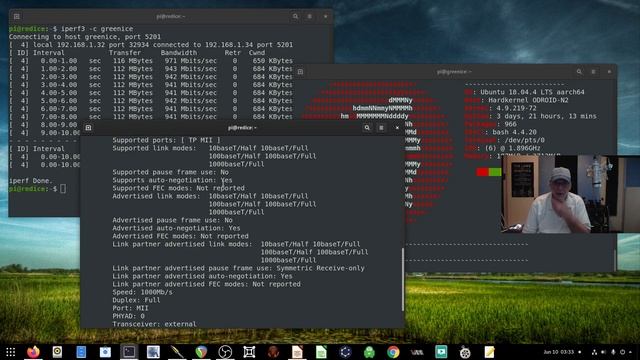Click the 'Port: MII' line
Screen dimensions: 640x360
pyautogui.click(x=131, y=308)
